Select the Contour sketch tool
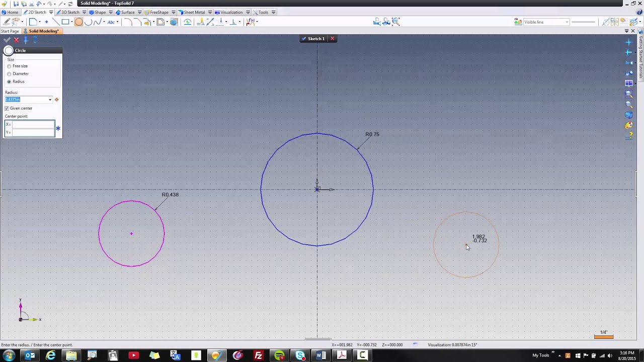 pos(33,22)
